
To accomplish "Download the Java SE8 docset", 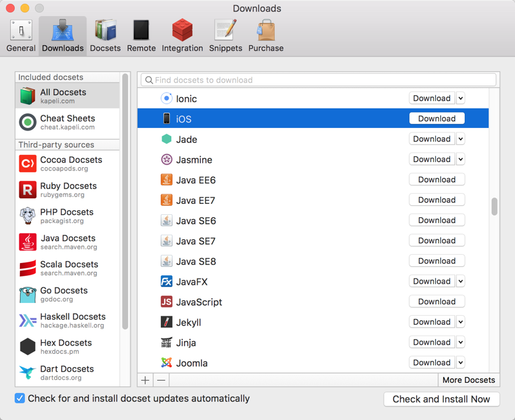I will pos(437,261).
